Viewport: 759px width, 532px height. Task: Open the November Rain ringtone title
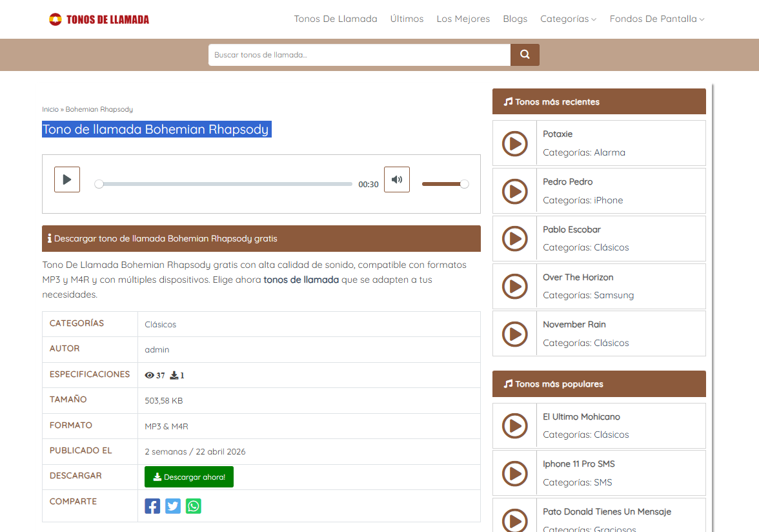click(x=574, y=324)
